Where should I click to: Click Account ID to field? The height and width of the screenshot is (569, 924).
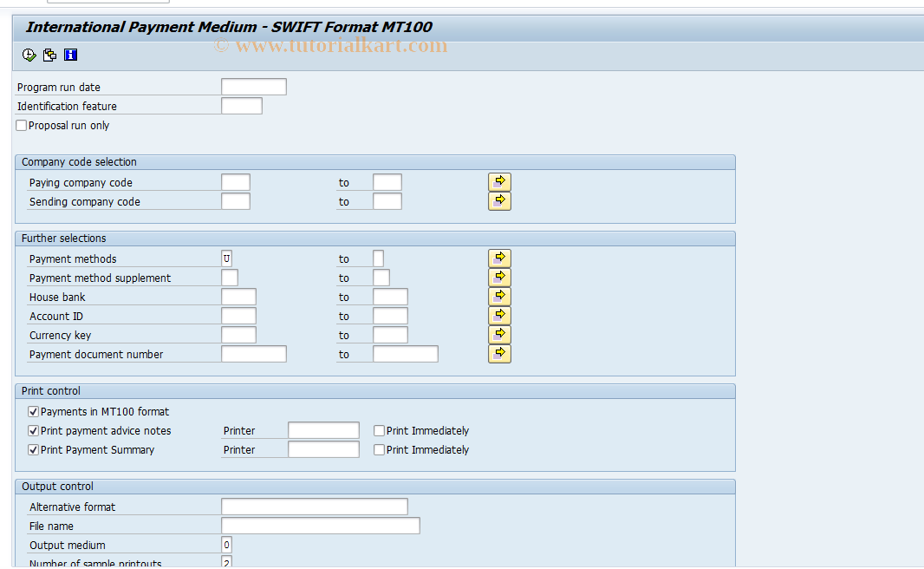(x=390, y=316)
